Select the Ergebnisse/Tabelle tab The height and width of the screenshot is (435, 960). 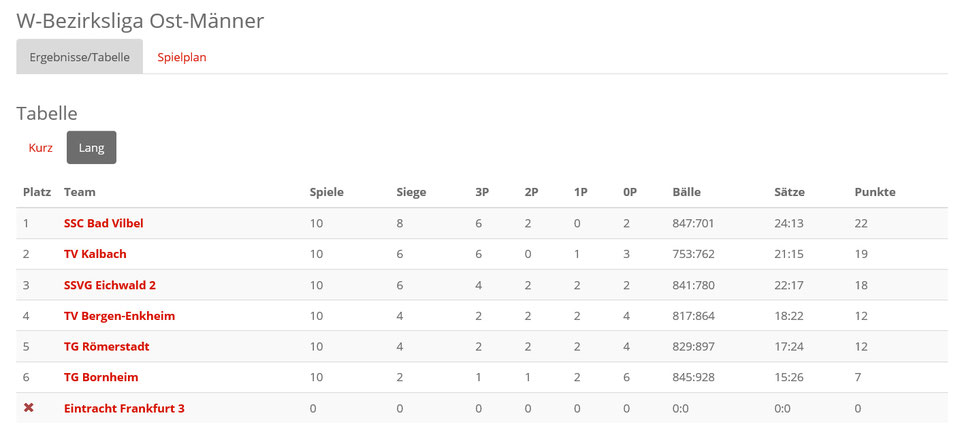tap(80, 57)
